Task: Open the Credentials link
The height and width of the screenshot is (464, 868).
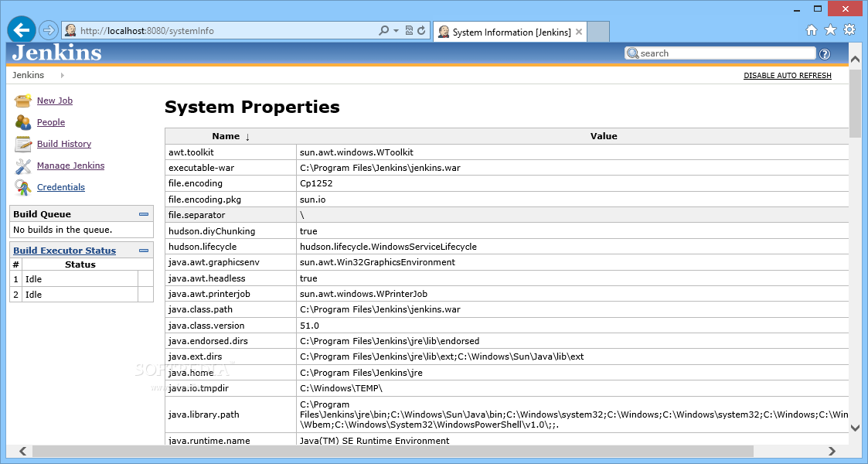Action: click(61, 187)
